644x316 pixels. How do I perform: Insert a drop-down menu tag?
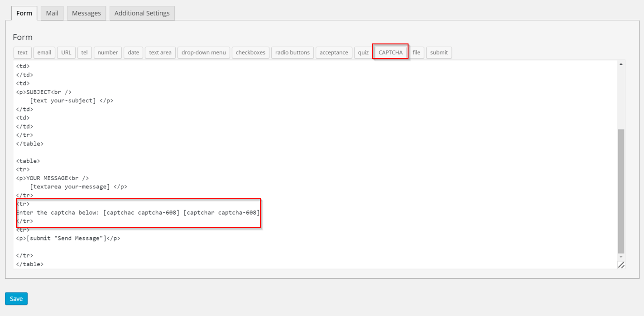[203, 52]
